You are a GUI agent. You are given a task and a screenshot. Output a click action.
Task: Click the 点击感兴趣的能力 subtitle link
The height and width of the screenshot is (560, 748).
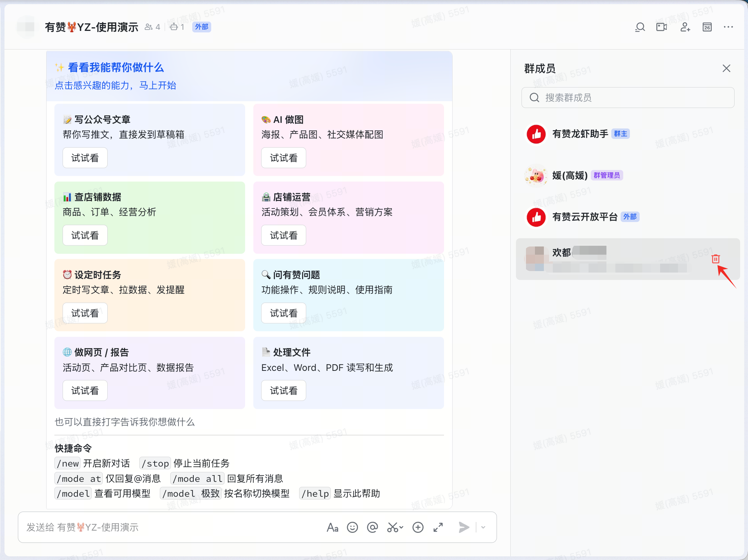(x=115, y=85)
